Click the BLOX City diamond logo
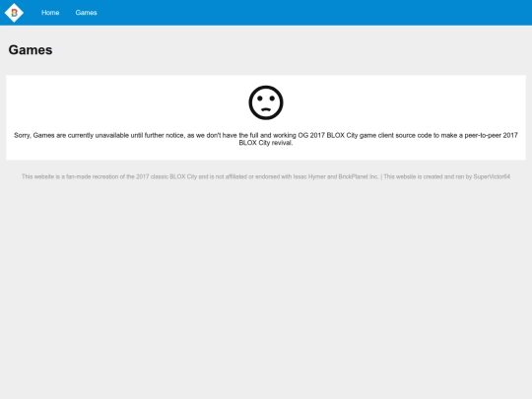The height and width of the screenshot is (399, 532). 14,13
